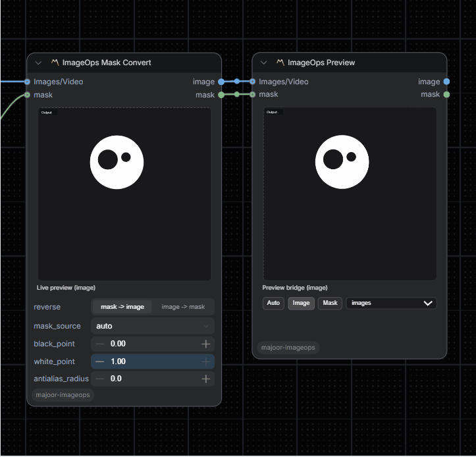Image resolution: width=476 pixels, height=457 pixels.
Task: Increase white_point value
Action: coord(206,362)
